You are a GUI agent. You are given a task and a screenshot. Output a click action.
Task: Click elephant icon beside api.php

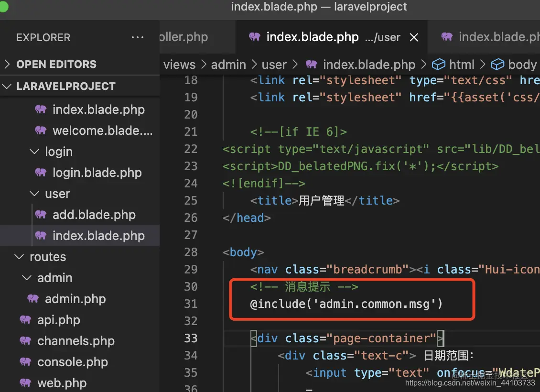pyautogui.click(x=25, y=319)
